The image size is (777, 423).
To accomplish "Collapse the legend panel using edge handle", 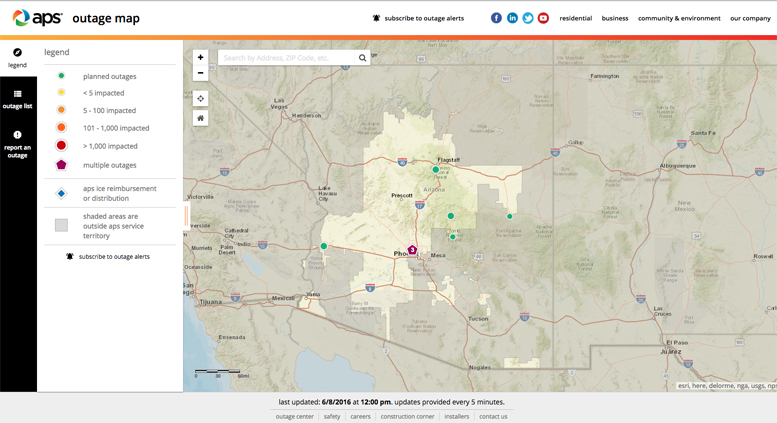I will tap(186, 216).
